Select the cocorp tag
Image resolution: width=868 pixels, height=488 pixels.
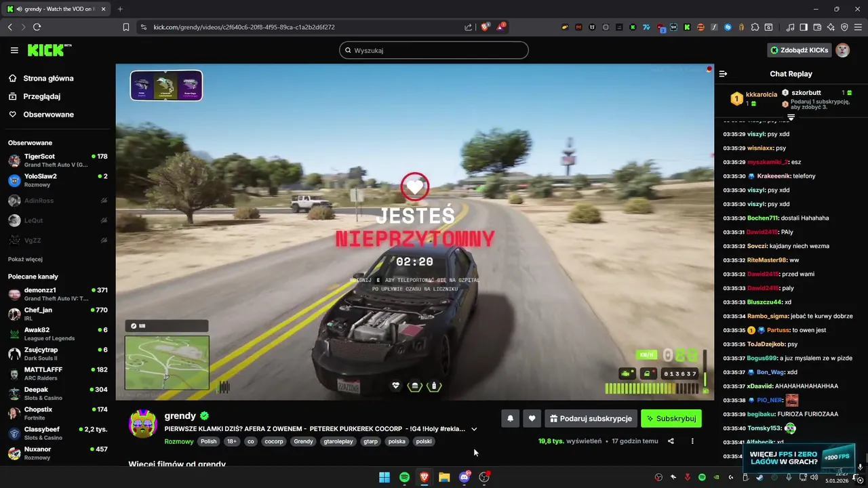(x=274, y=441)
